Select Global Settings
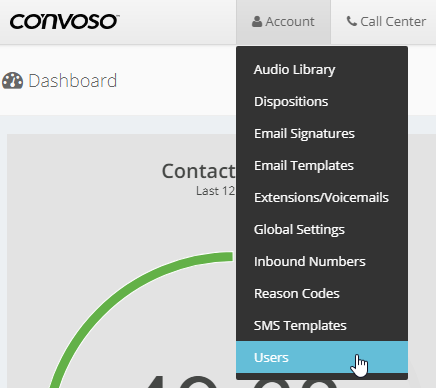The width and height of the screenshot is (436, 388). click(x=322, y=230)
